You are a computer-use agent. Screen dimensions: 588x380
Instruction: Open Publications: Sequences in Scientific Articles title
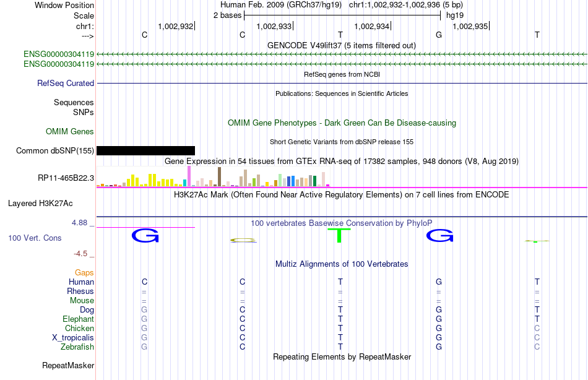coord(342,93)
